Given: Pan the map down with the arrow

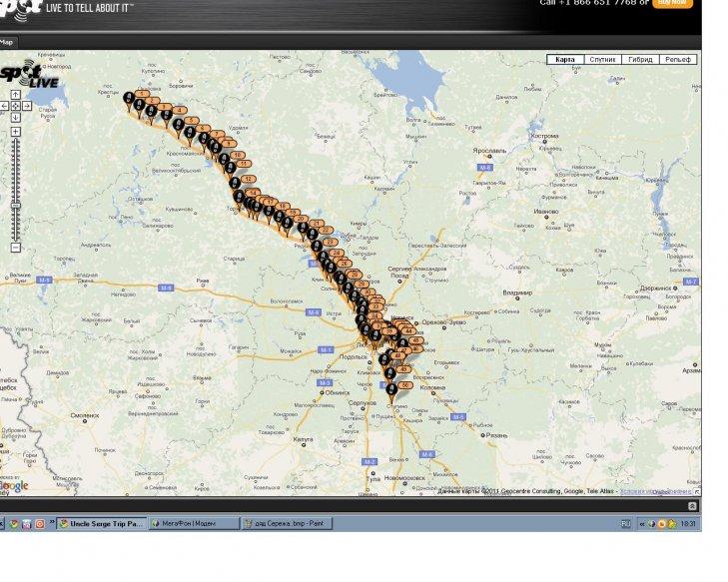Looking at the screenshot, I should (x=16, y=117).
